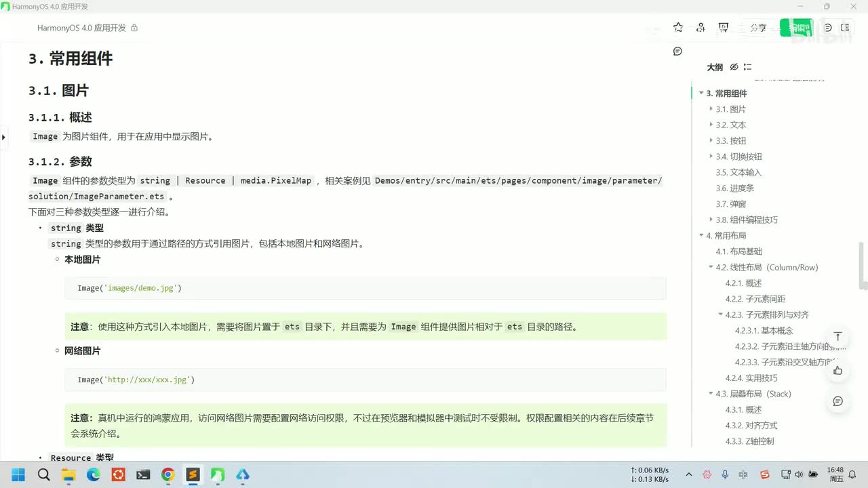Go to '4.1. 布局基础' in the outline
Screen dimensions: 868x488
point(738,251)
